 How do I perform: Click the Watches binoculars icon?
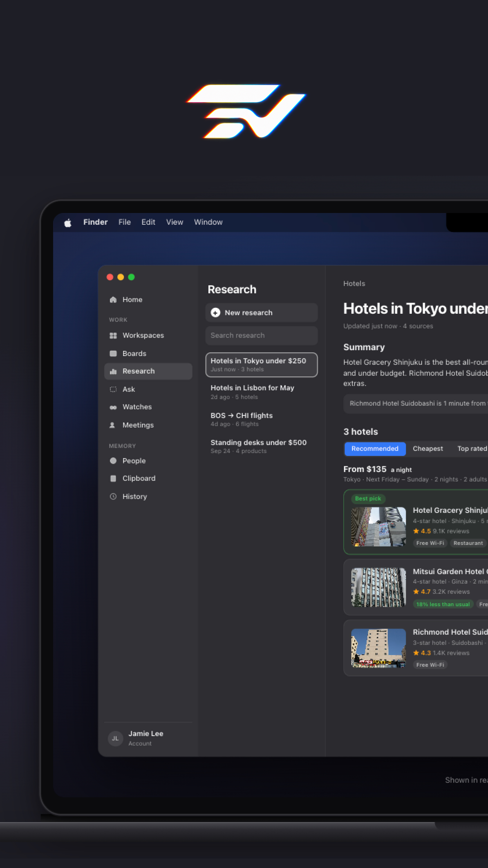(113, 407)
